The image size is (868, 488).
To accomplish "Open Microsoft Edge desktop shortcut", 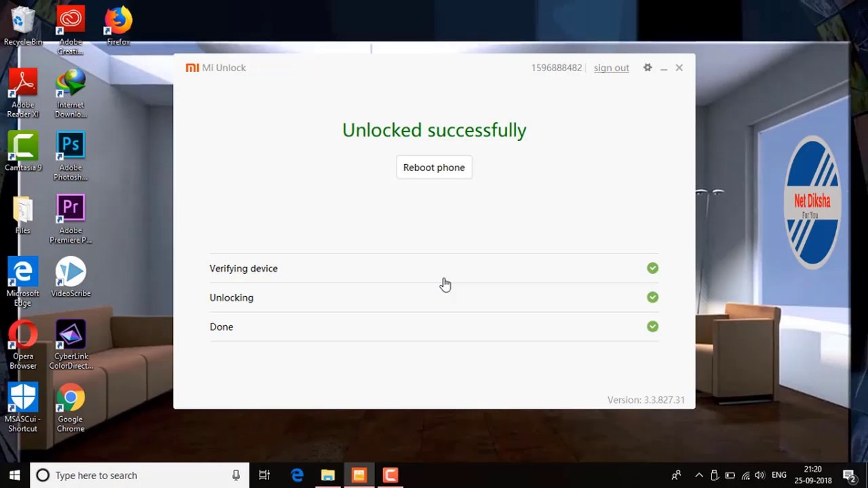I will click(23, 283).
